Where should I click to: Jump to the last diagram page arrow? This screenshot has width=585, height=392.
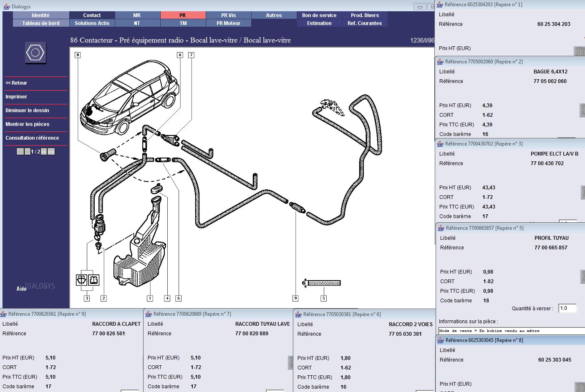51,152
